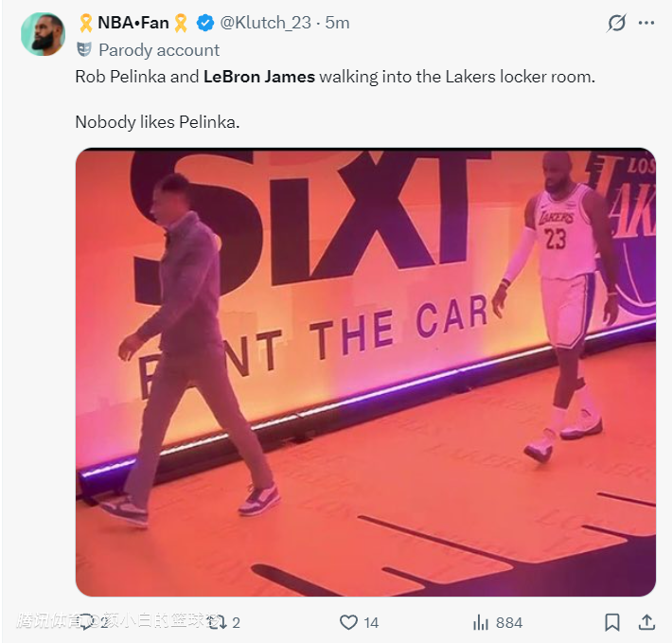View post analytics via the bar chart icon
Image resolution: width=672 pixels, height=643 pixels.
480,622
